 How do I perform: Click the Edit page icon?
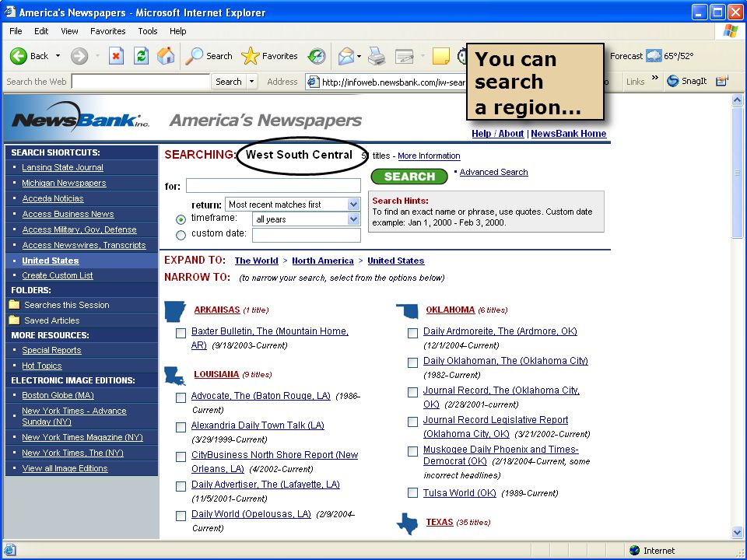(405, 57)
